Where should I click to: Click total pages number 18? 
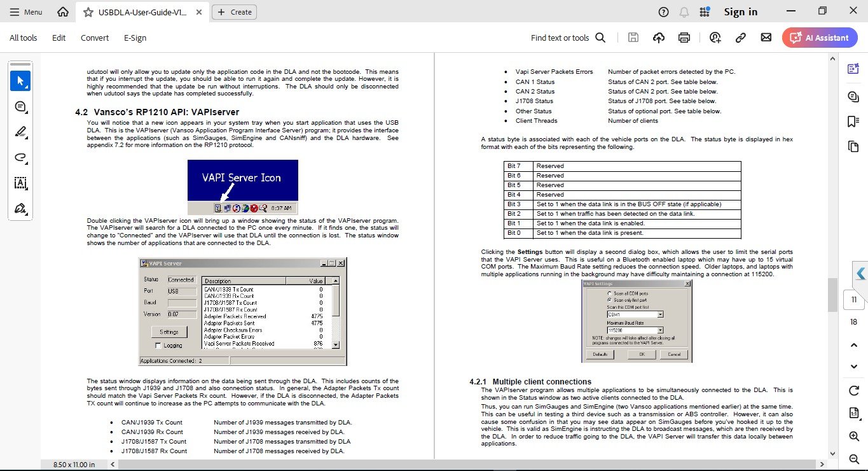[854, 322]
